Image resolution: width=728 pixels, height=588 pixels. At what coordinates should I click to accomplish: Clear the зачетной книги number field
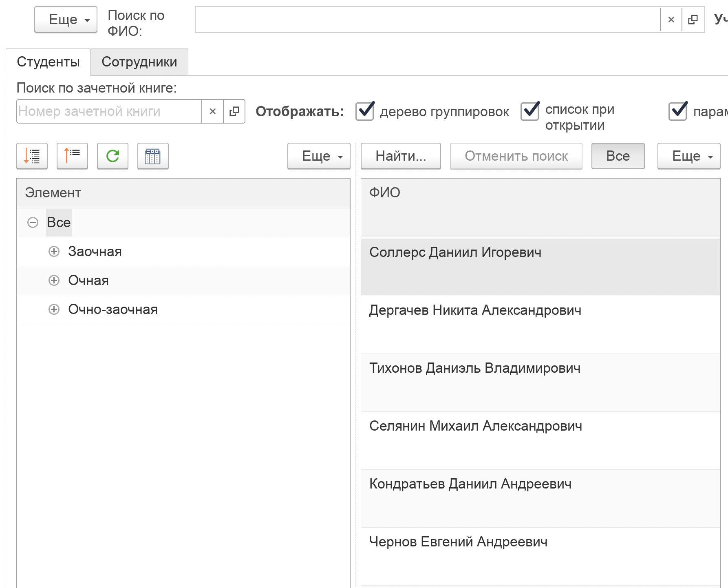click(212, 111)
